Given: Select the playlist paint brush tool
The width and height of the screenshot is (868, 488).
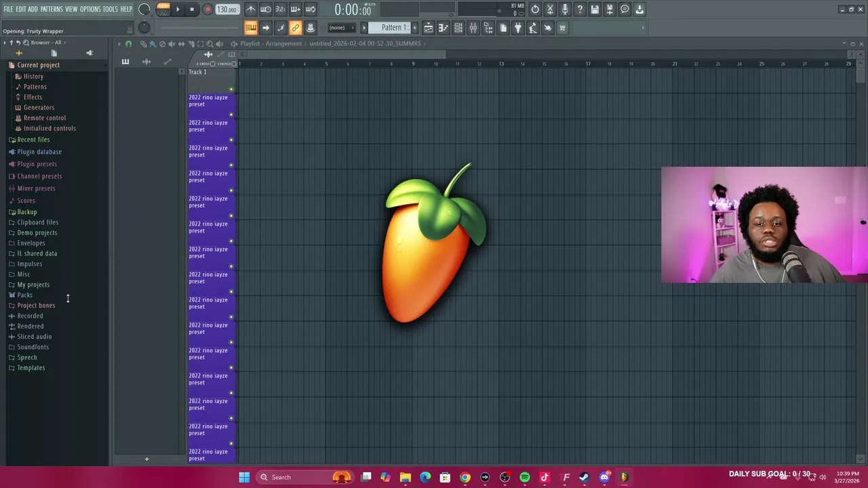Looking at the screenshot, I should (x=153, y=43).
